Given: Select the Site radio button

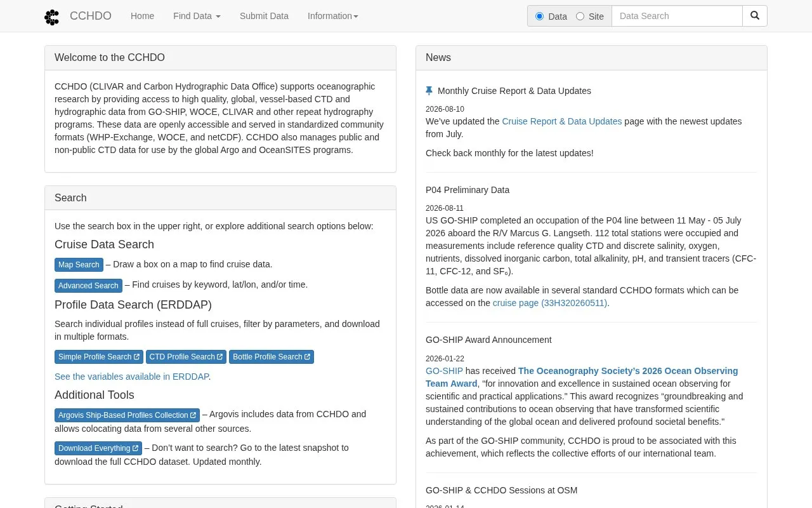Looking at the screenshot, I should pos(580,16).
